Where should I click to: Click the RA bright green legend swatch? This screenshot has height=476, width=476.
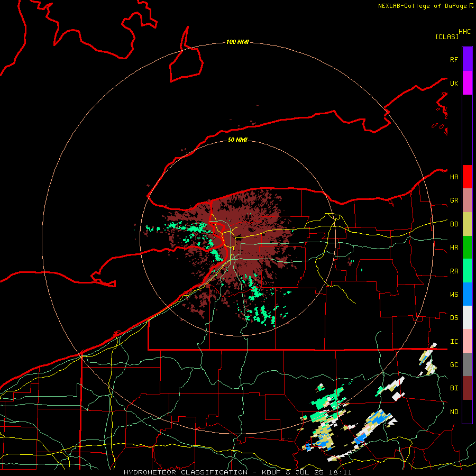[467, 271]
